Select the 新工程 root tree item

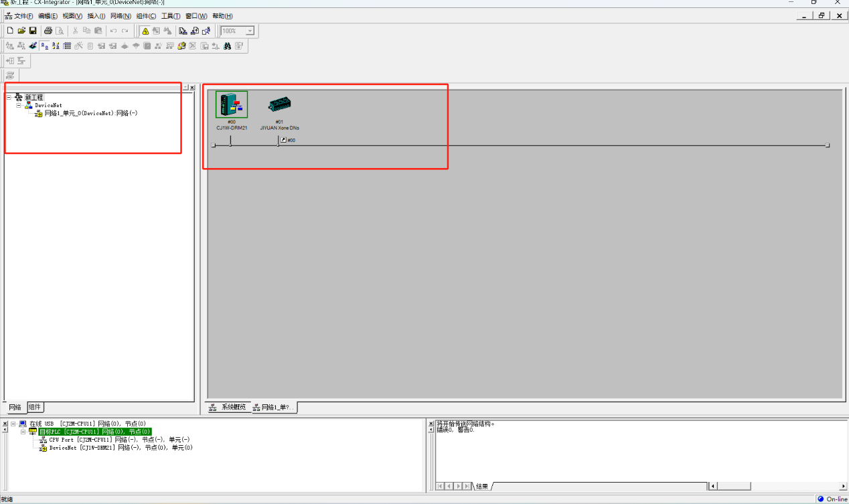[33, 97]
